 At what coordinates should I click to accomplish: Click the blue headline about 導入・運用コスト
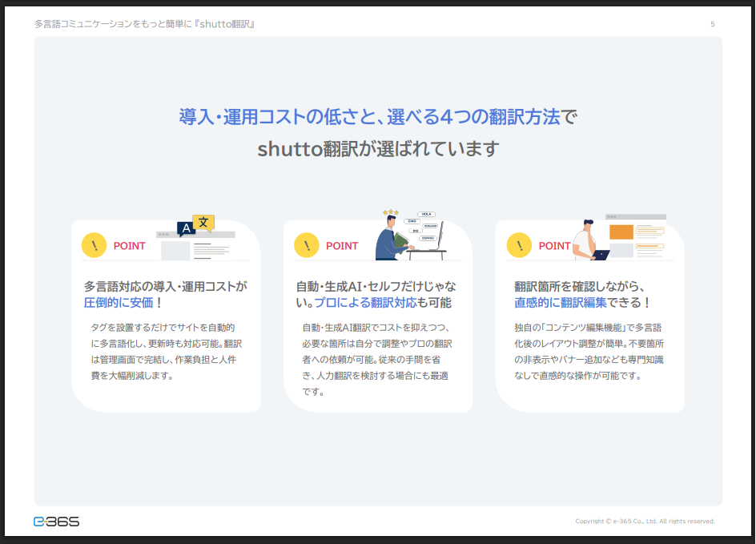[x=378, y=117]
